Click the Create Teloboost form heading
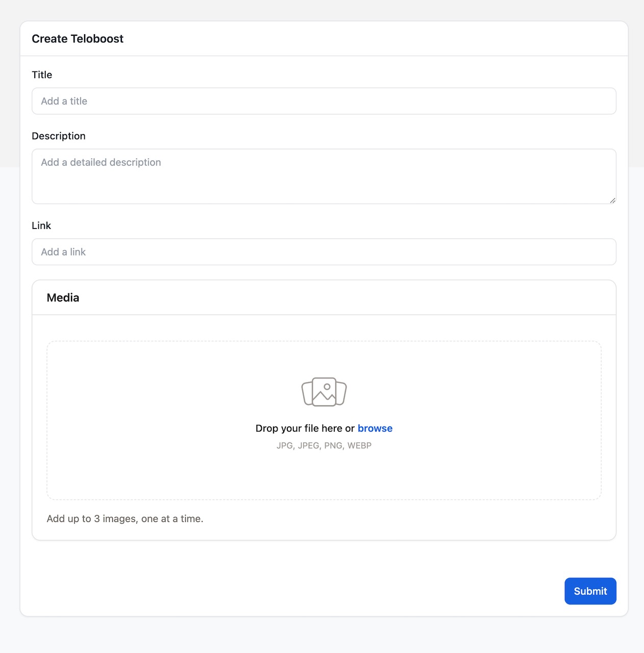The height and width of the screenshot is (653, 644). (78, 39)
